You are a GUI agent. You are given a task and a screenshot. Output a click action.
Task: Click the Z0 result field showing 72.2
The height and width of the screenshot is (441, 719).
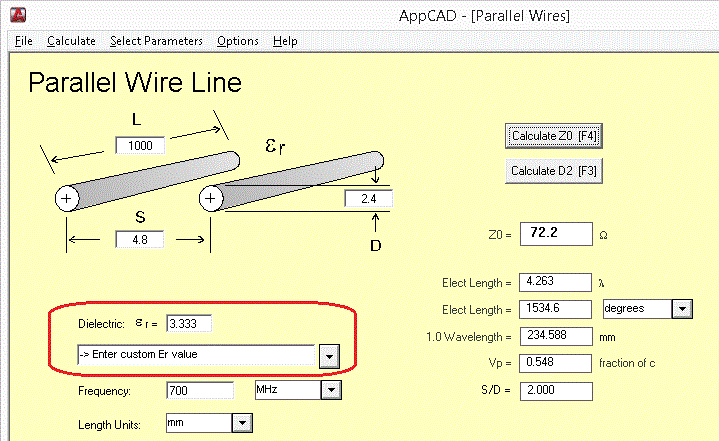[556, 233]
